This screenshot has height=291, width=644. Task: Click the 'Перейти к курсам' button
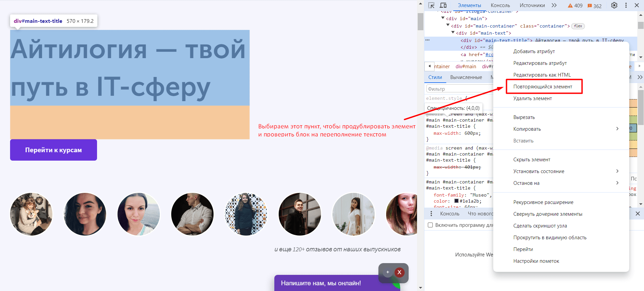[53, 150]
